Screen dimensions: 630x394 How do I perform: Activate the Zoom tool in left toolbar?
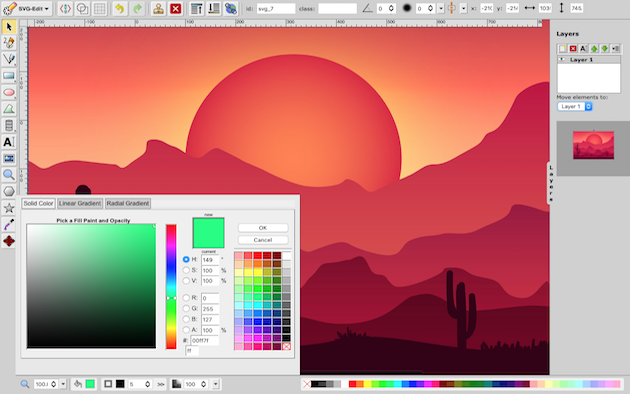pyautogui.click(x=9, y=175)
